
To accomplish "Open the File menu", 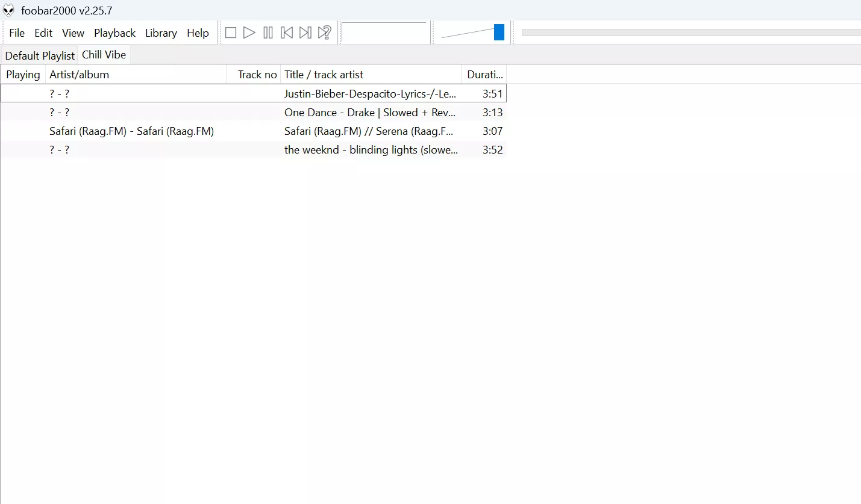I will [16, 33].
